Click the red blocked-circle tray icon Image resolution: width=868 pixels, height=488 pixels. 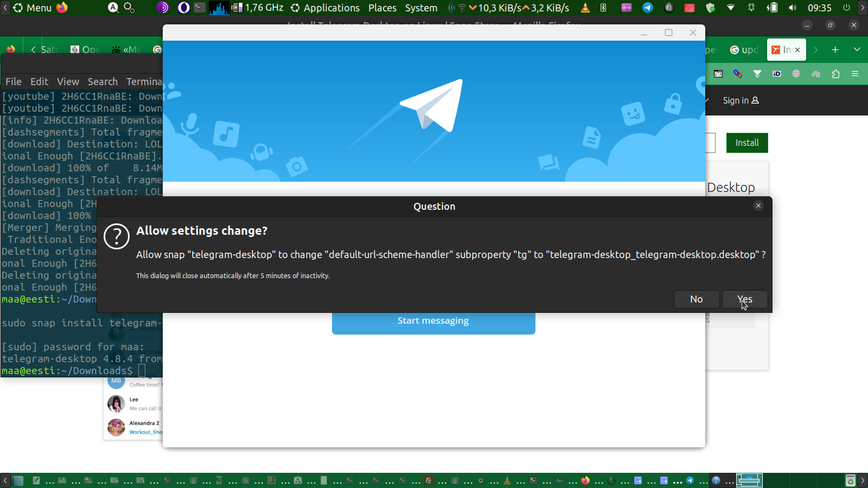pyautogui.click(x=690, y=8)
